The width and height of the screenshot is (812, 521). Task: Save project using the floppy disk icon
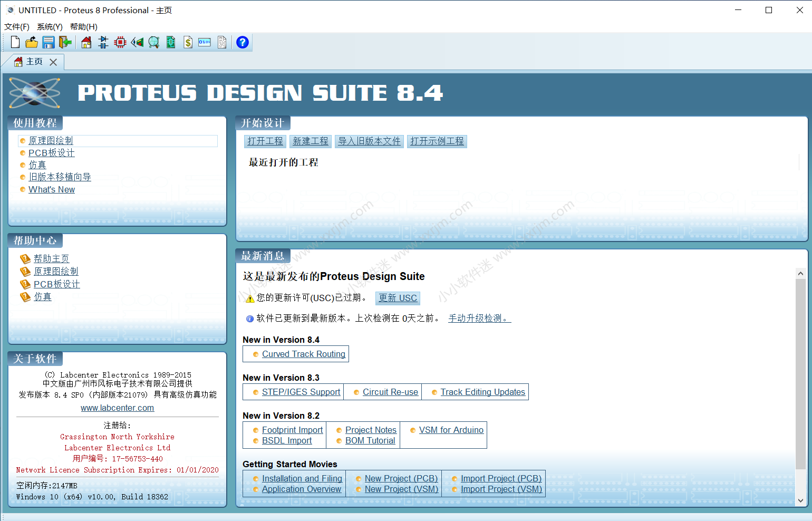(x=49, y=42)
